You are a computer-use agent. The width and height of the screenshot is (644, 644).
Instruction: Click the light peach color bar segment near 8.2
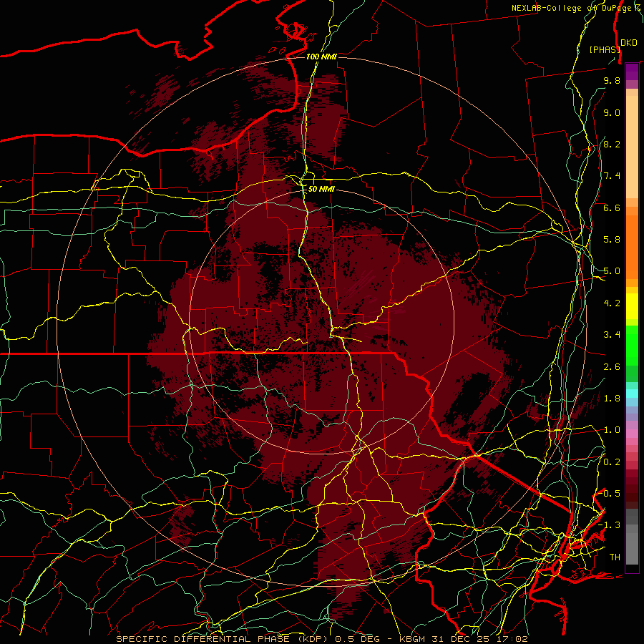[632, 147]
